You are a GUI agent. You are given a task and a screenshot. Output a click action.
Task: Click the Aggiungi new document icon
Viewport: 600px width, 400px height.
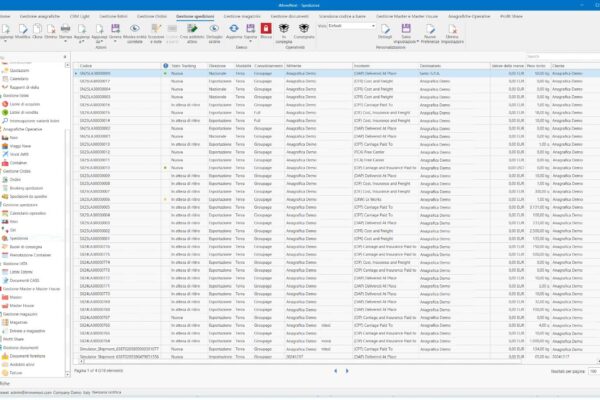tap(6, 29)
